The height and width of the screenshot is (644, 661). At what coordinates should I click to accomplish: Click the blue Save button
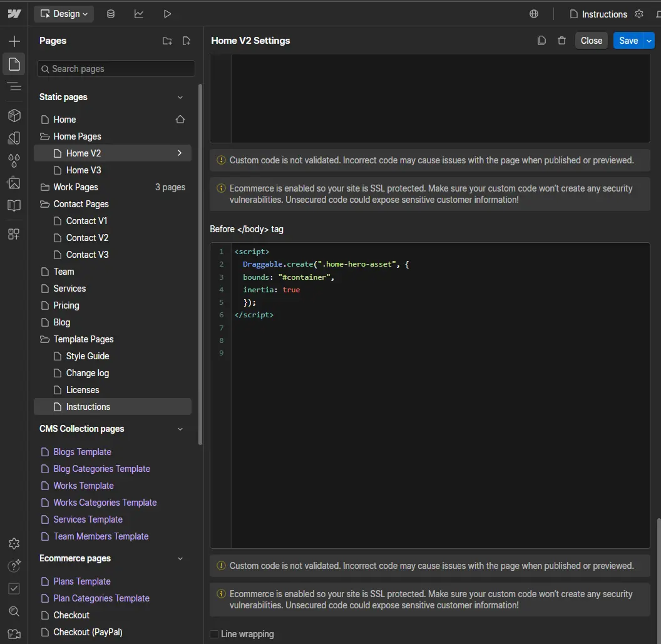click(x=628, y=41)
